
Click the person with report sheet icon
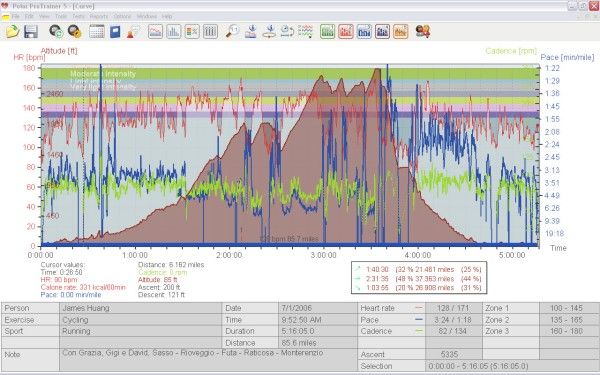click(134, 32)
